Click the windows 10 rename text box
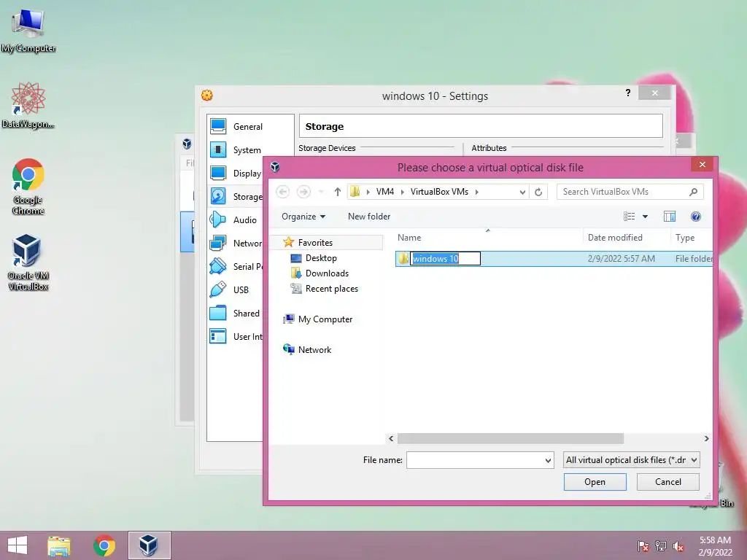747x560 pixels. [x=446, y=259]
